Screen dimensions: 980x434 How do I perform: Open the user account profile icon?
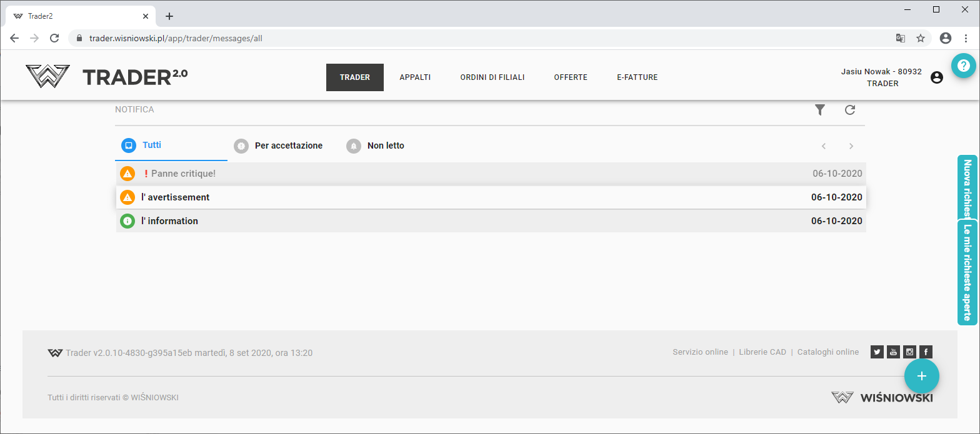tap(936, 77)
